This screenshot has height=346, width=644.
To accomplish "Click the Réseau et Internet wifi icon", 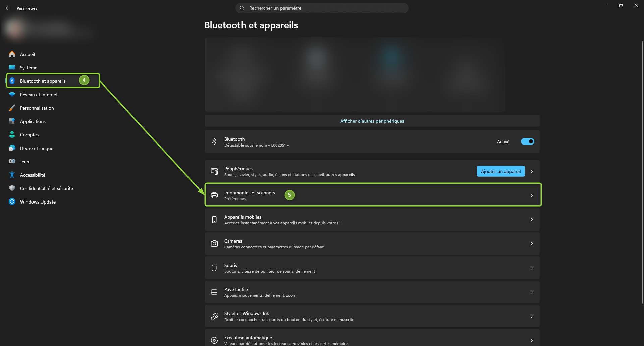I will pyautogui.click(x=12, y=94).
